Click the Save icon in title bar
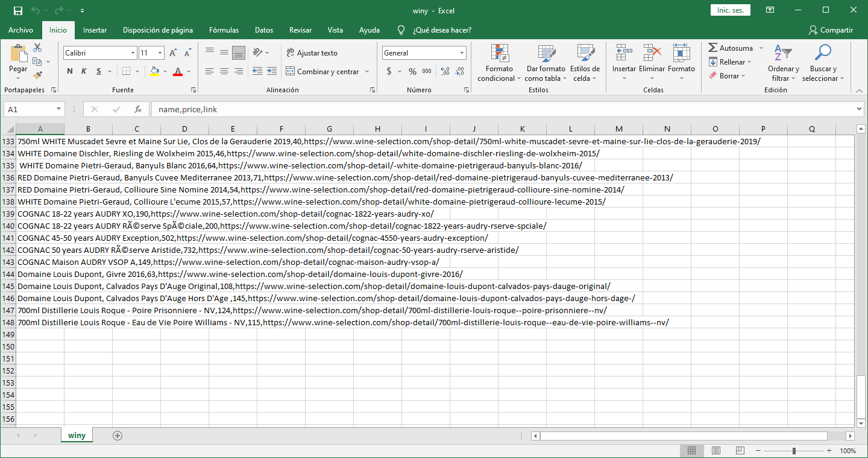Screen dimensions: 868x458 (17, 10)
